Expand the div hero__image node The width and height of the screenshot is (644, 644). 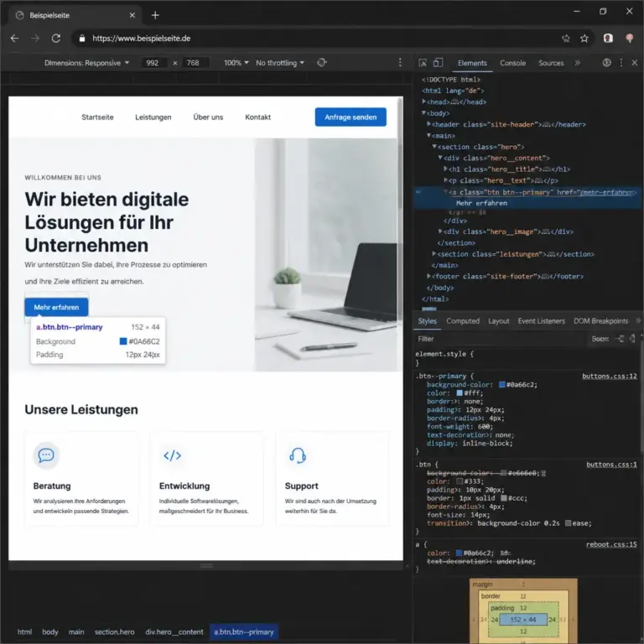pos(440,231)
